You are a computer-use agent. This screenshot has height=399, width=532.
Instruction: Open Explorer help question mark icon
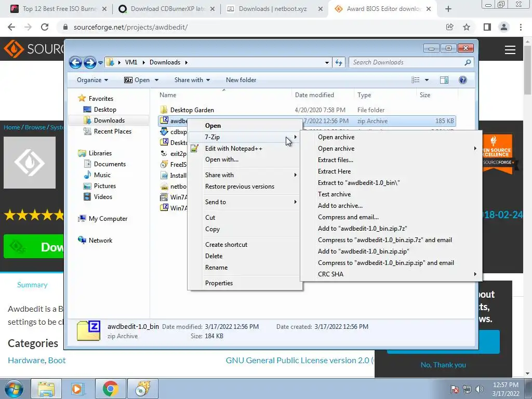pyautogui.click(x=462, y=80)
